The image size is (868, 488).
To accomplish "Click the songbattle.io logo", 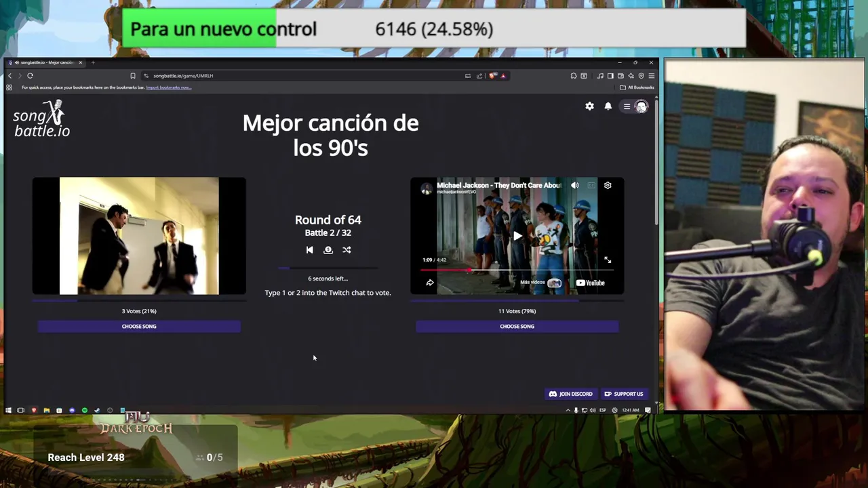I will [x=41, y=119].
